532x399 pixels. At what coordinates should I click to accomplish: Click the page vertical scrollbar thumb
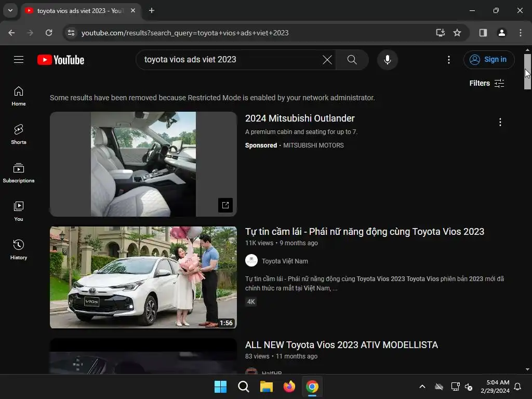click(x=527, y=71)
